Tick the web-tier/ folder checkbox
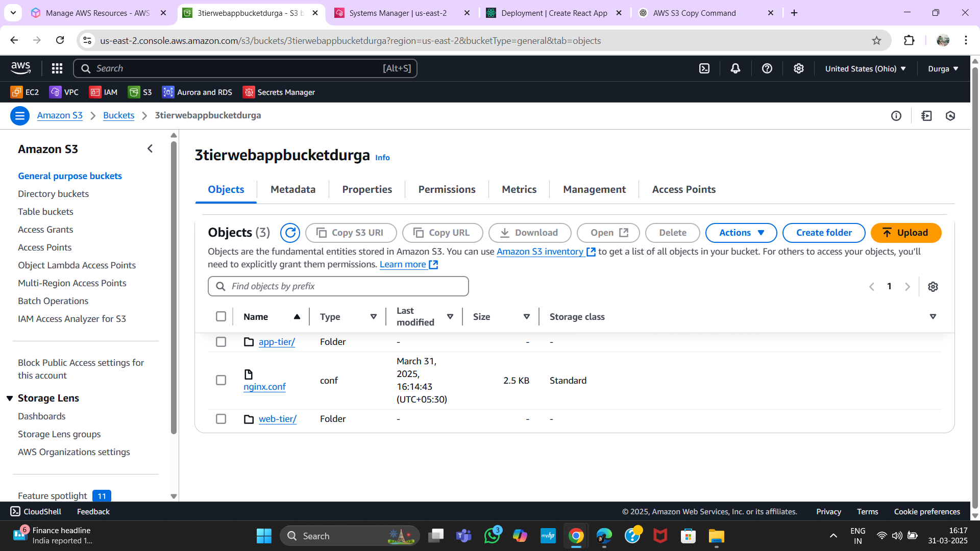Viewport: 980px width, 551px height. click(x=221, y=419)
